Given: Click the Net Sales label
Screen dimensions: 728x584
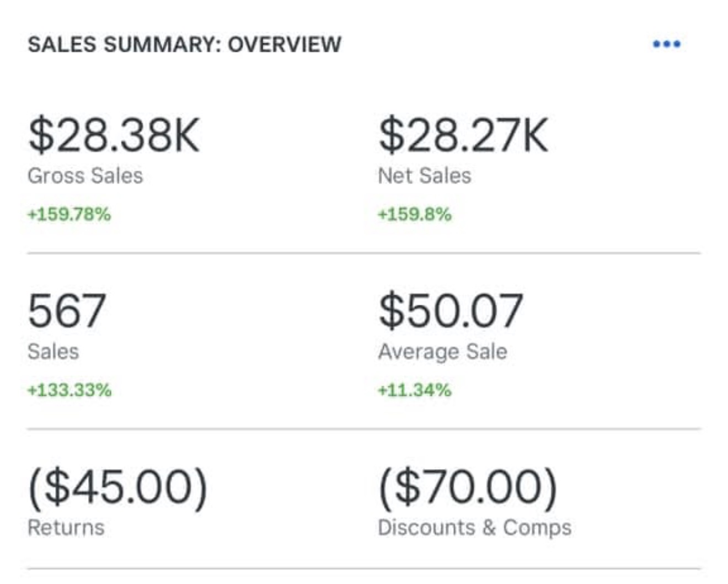Looking at the screenshot, I should click(x=424, y=176).
